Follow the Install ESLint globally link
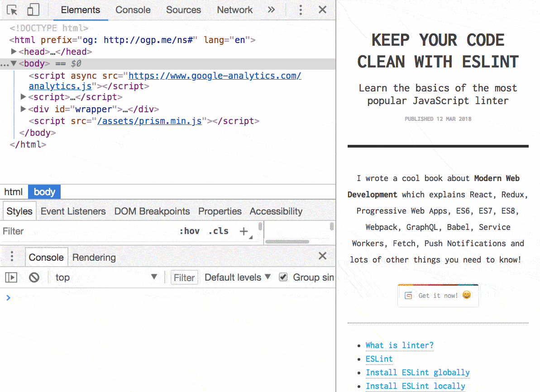 [x=417, y=372]
